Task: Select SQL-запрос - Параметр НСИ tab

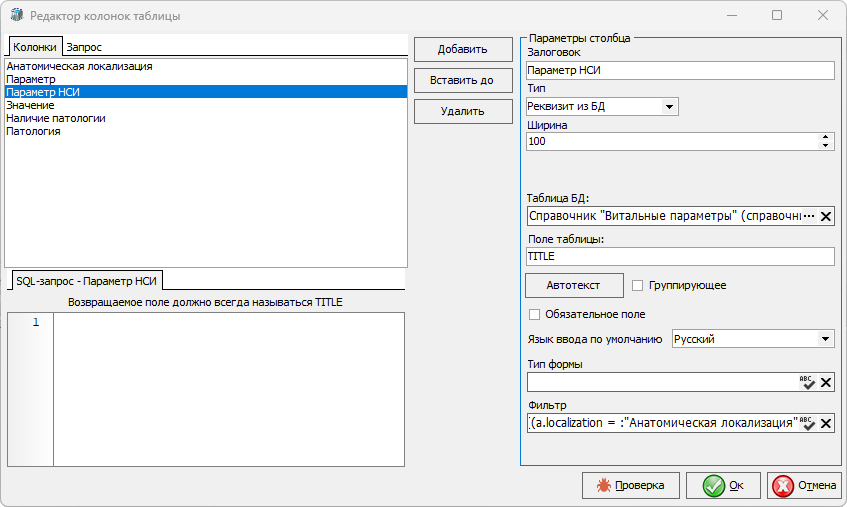Action: click(86, 281)
